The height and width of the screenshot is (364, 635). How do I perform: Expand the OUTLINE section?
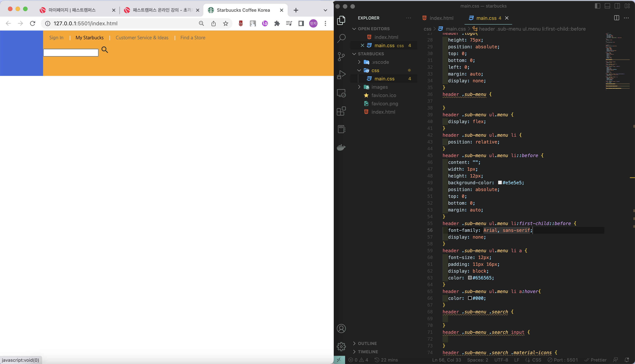367,343
